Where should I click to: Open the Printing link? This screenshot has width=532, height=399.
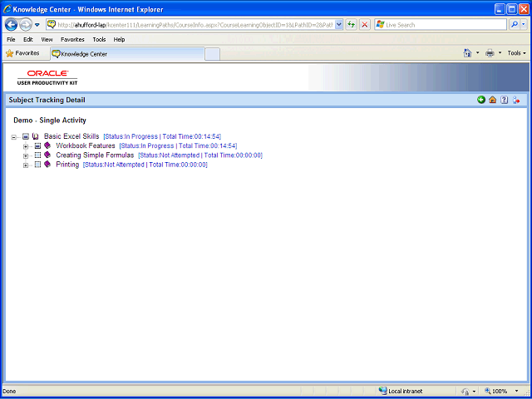pyautogui.click(x=67, y=165)
